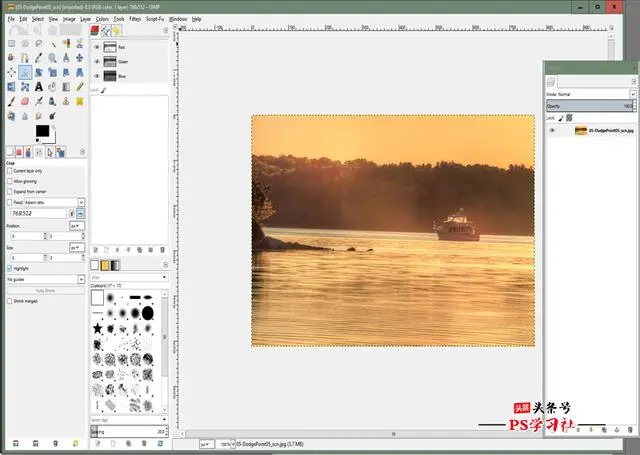Select the Measure tool

pos(66,58)
